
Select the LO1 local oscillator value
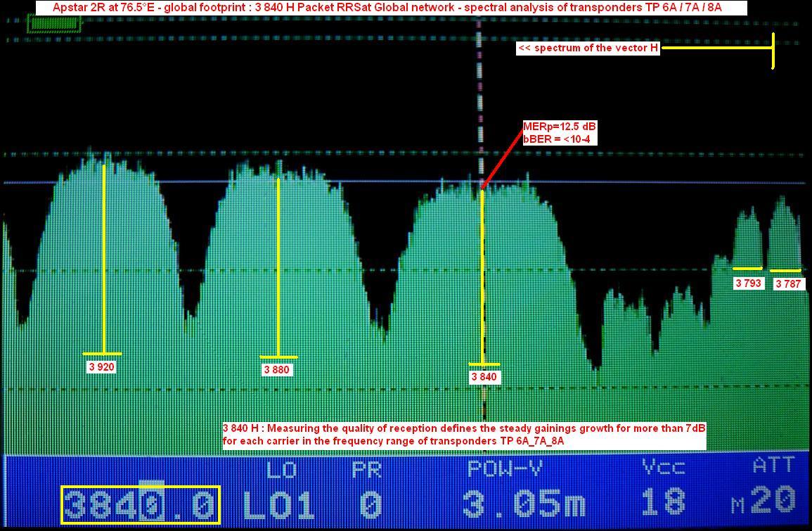click(x=280, y=504)
